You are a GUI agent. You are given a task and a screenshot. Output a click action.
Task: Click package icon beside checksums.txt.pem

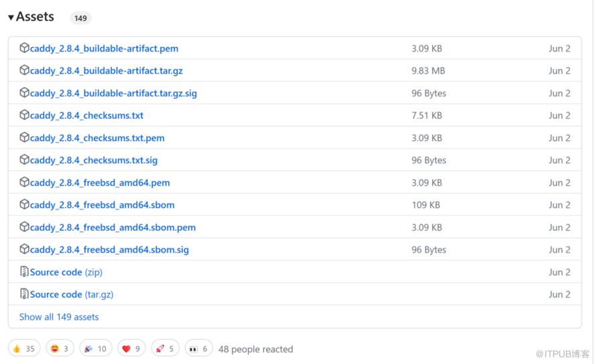pos(24,137)
